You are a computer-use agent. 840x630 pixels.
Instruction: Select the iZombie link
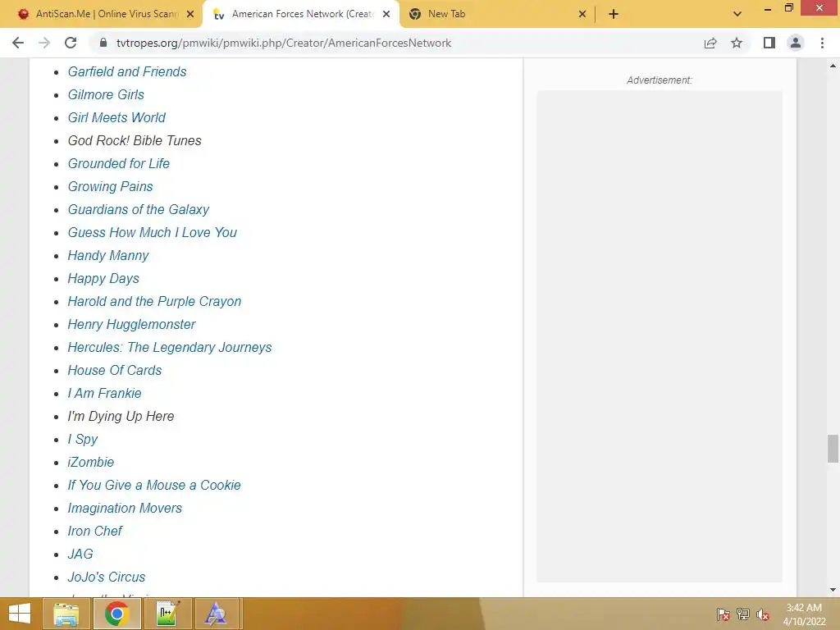pyautogui.click(x=90, y=463)
